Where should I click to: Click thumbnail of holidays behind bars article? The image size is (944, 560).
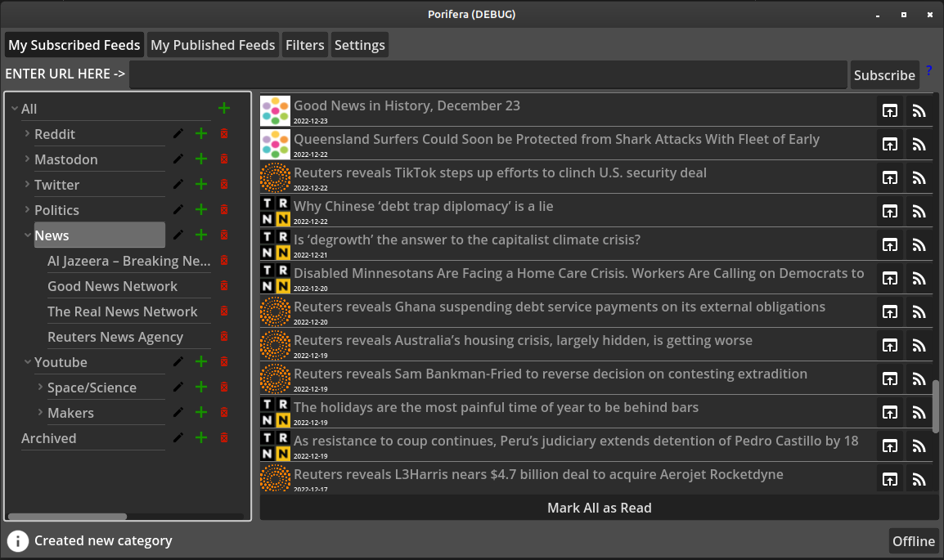tap(275, 412)
